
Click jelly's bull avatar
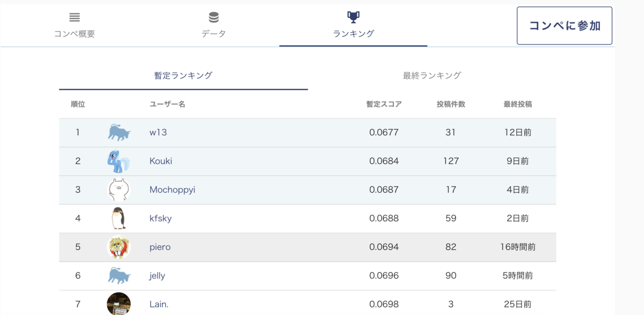point(119,276)
